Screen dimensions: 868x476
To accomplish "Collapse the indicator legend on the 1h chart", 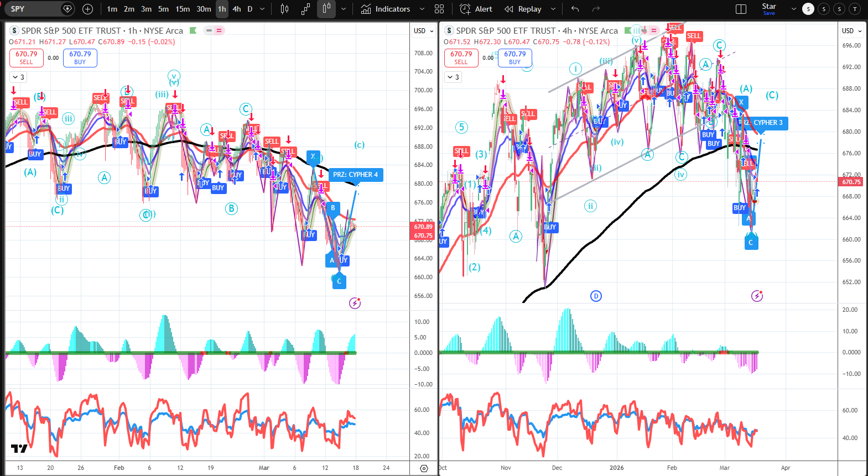I will (x=18, y=77).
